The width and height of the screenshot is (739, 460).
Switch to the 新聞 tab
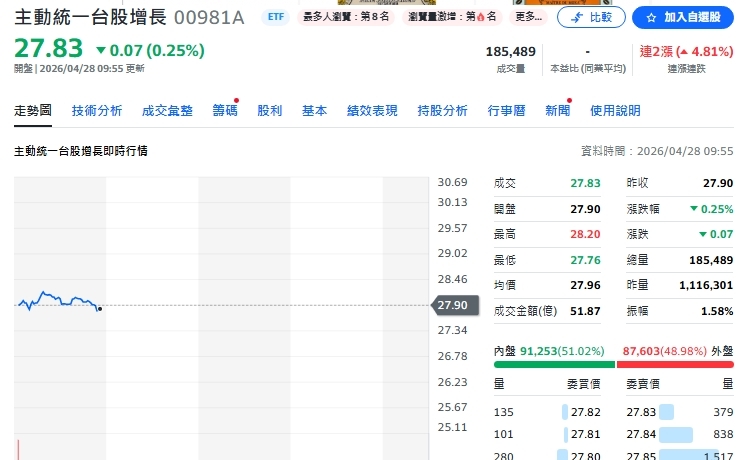[x=557, y=111]
